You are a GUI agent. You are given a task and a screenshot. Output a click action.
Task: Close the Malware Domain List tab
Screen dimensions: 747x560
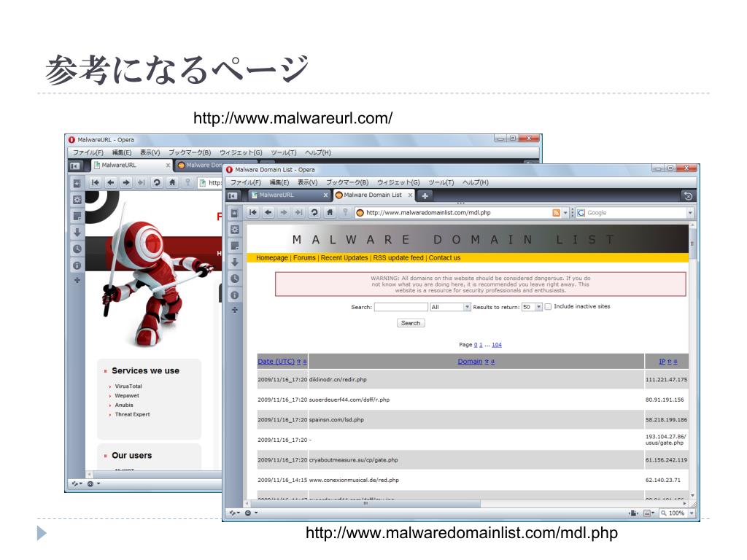coord(410,195)
